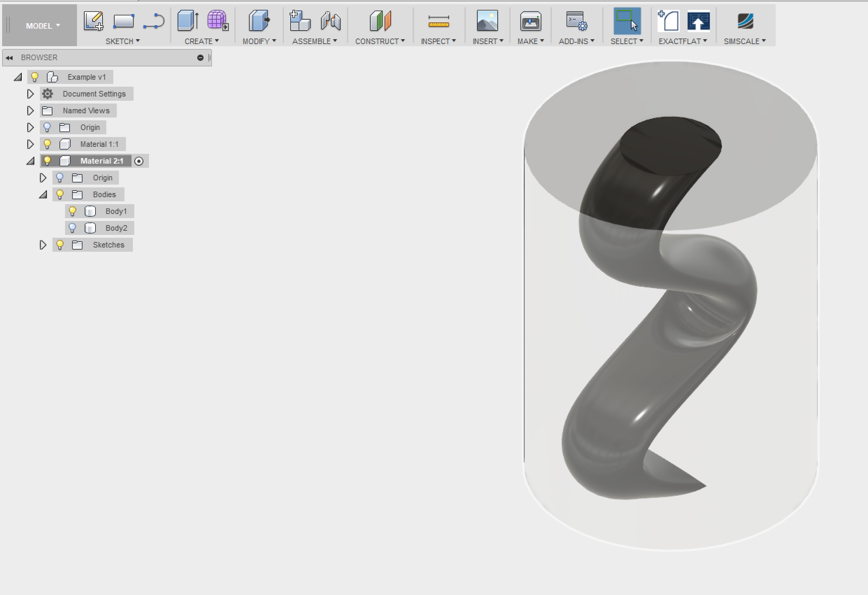
Task: Select the Measure tool under Inspect
Action: point(439,21)
